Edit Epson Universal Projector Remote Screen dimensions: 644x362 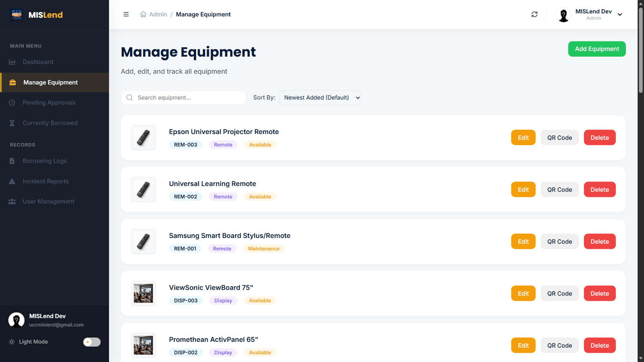pos(523,137)
